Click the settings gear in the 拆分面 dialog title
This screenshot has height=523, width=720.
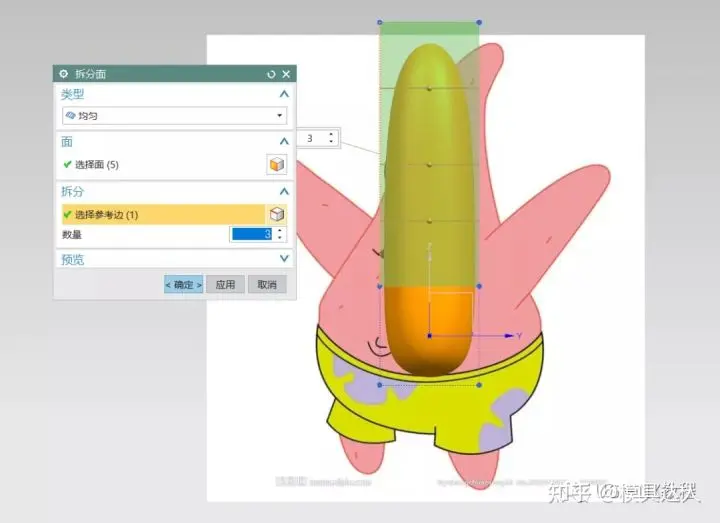(63, 73)
